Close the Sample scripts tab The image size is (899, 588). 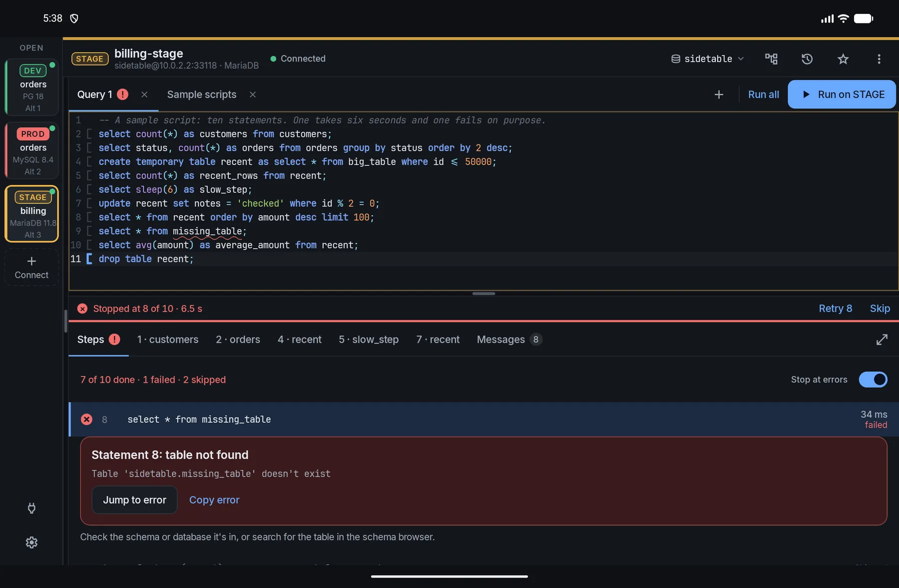253,94
